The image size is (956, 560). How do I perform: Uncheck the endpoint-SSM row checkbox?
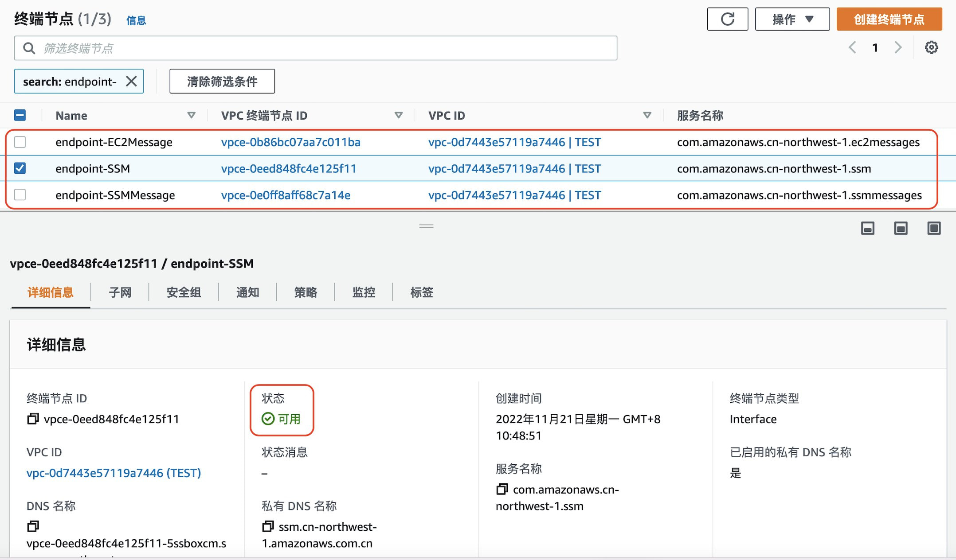[x=20, y=168]
